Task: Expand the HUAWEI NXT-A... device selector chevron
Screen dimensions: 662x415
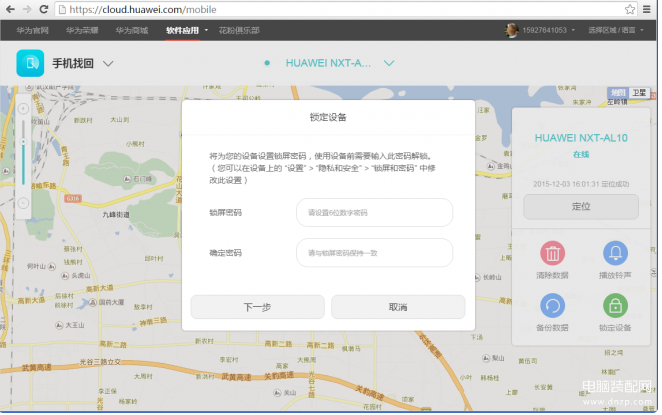Action: pos(389,63)
